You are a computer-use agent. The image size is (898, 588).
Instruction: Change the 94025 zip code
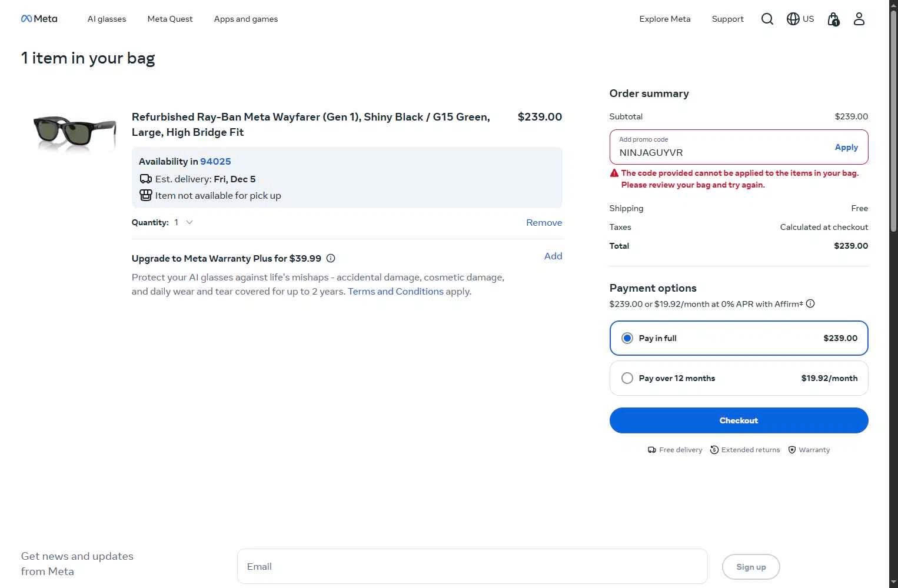[215, 161]
